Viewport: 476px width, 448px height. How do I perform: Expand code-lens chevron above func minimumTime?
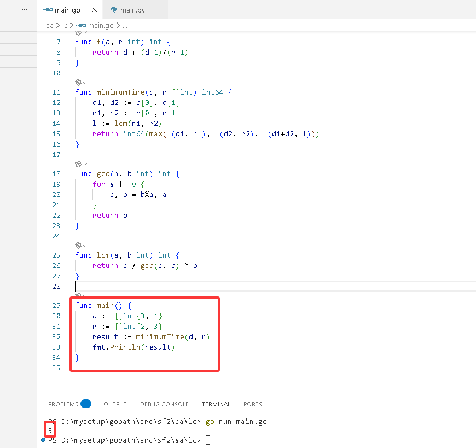85,83
